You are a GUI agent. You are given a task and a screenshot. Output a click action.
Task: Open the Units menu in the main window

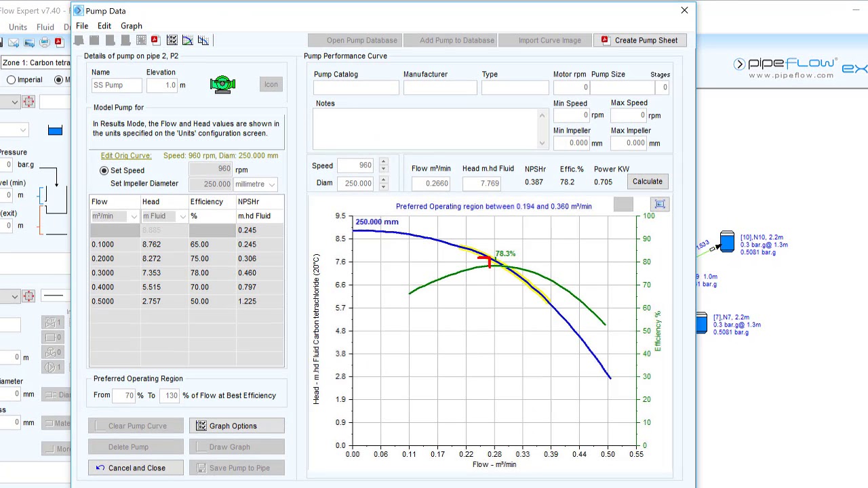point(18,27)
